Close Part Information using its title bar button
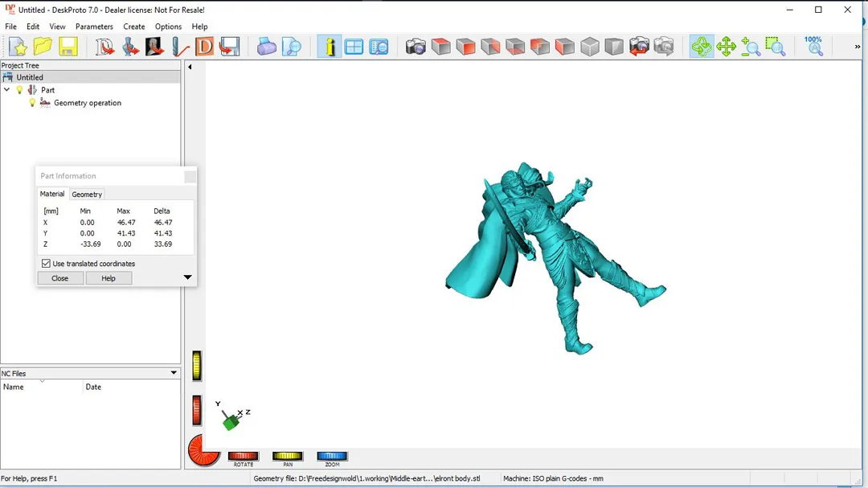This screenshot has height=488, width=868. click(x=190, y=176)
